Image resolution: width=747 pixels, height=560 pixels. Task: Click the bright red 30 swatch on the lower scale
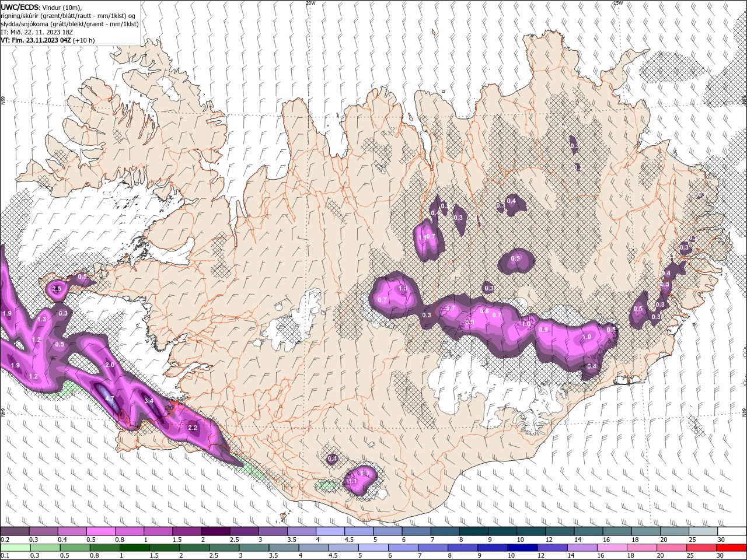click(x=731, y=548)
